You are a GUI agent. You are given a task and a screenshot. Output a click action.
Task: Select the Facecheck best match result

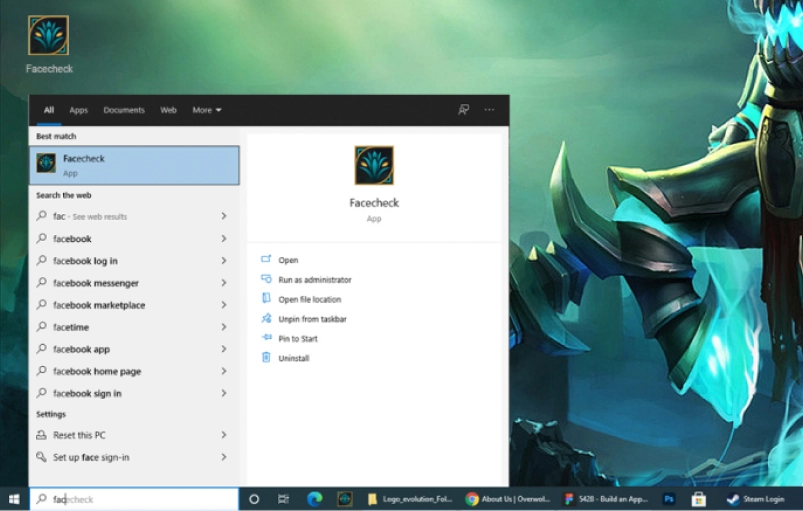(134, 165)
